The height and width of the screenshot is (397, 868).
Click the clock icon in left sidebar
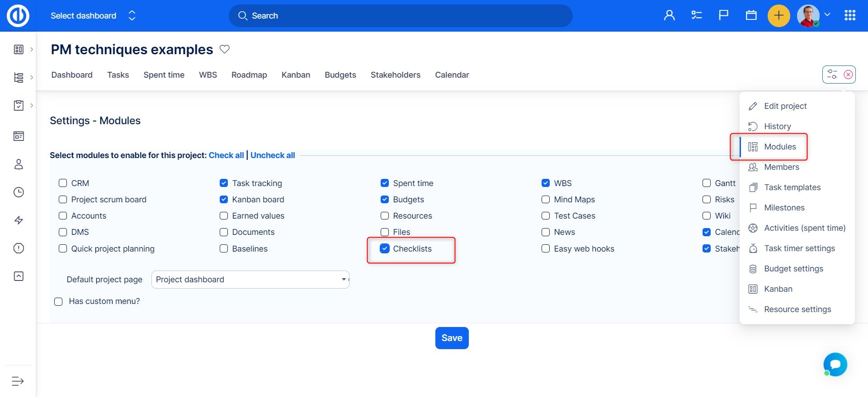coord(19,192)
